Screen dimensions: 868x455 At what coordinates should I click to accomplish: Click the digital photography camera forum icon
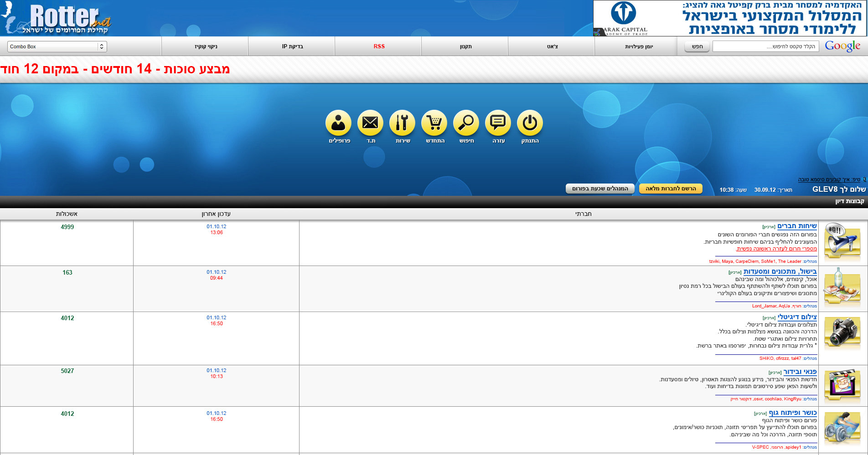(x=842, y=333)
